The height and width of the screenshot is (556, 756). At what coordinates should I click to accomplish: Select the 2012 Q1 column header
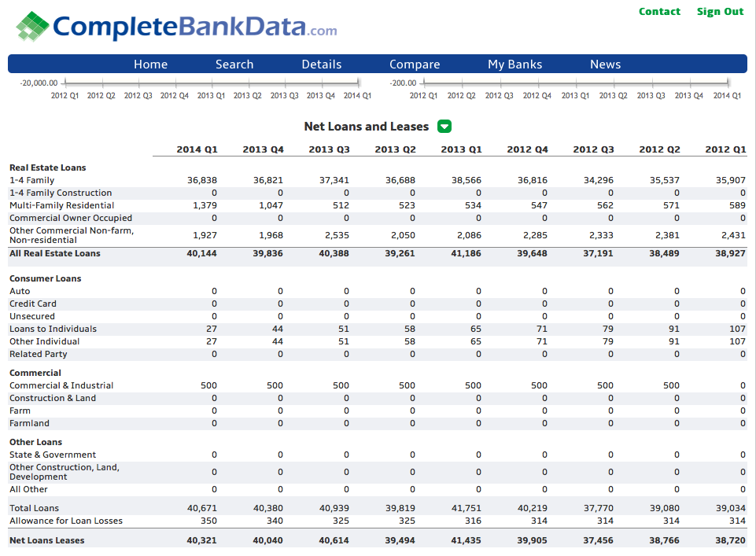click(x=725, y=149)
